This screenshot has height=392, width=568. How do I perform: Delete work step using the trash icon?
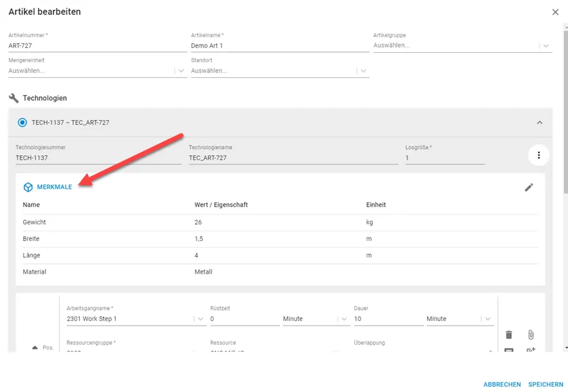[508, 335]
